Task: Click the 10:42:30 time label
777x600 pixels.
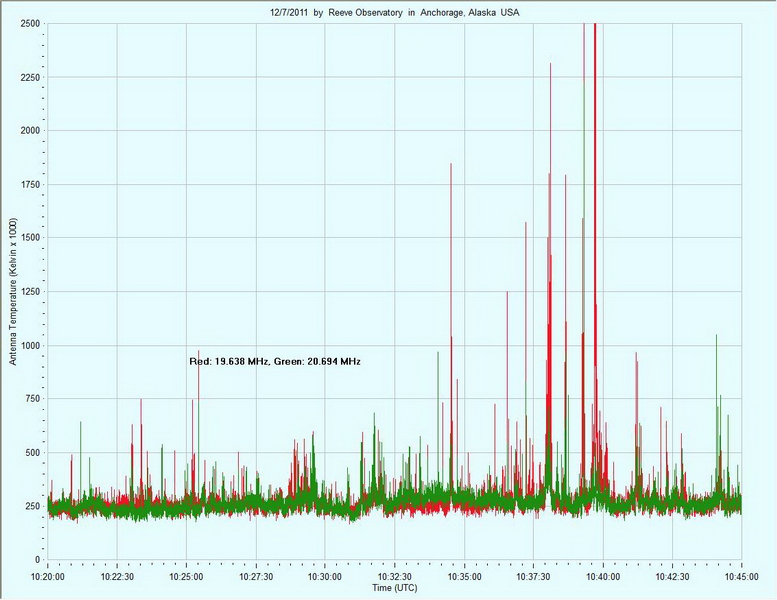Action: tap(672, 577)
